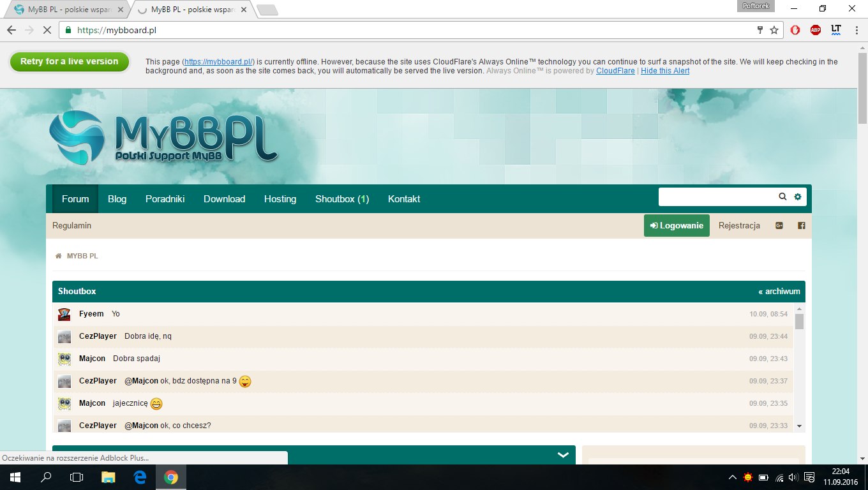The height and width of the screenshot is (490, 868).
Task: Follow the Hide this Alert link
Action: [665, 71]
